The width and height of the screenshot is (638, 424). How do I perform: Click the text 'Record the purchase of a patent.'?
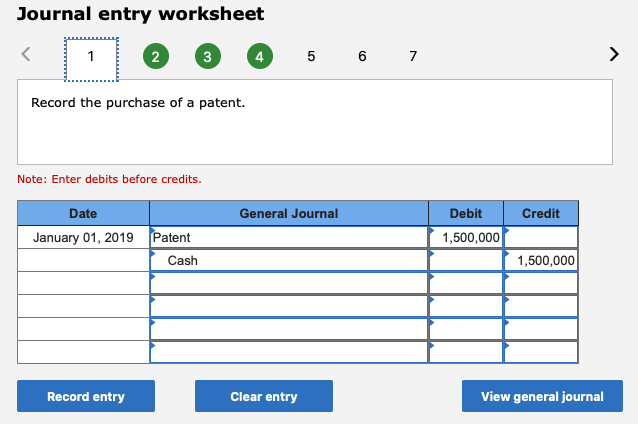[x=138, y=103]
